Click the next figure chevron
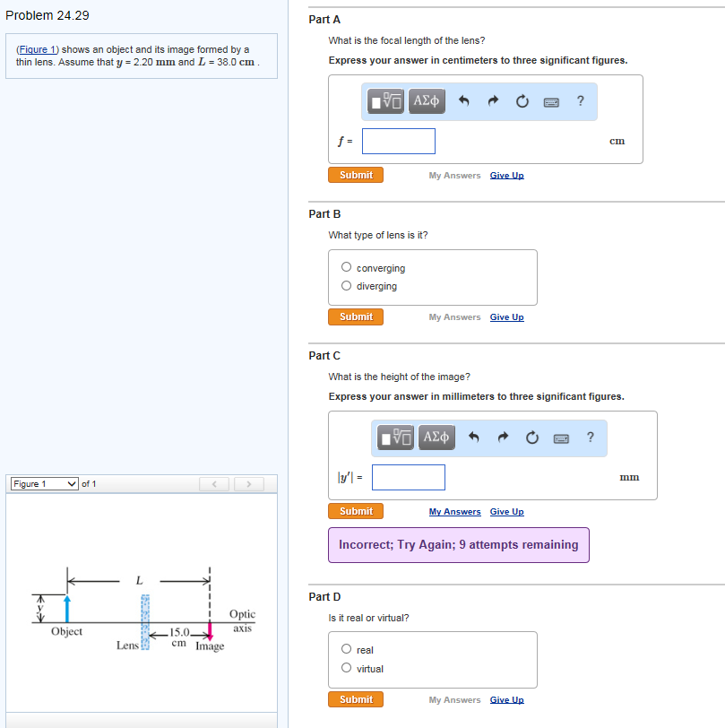The height and width of the screenshot is (728, 725). click(247, 483)
